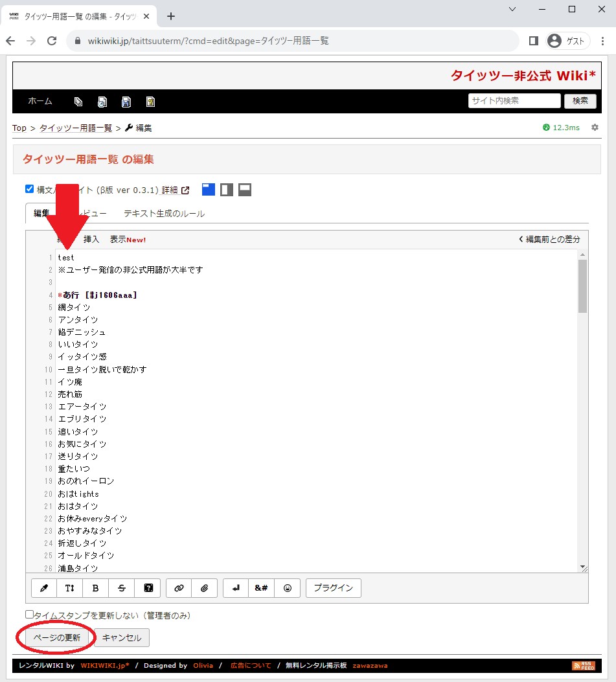Check the do-not-update-timestamp checkbox
Image resolution: width=616 pixels, height=682 pixels.
[29, 615]
